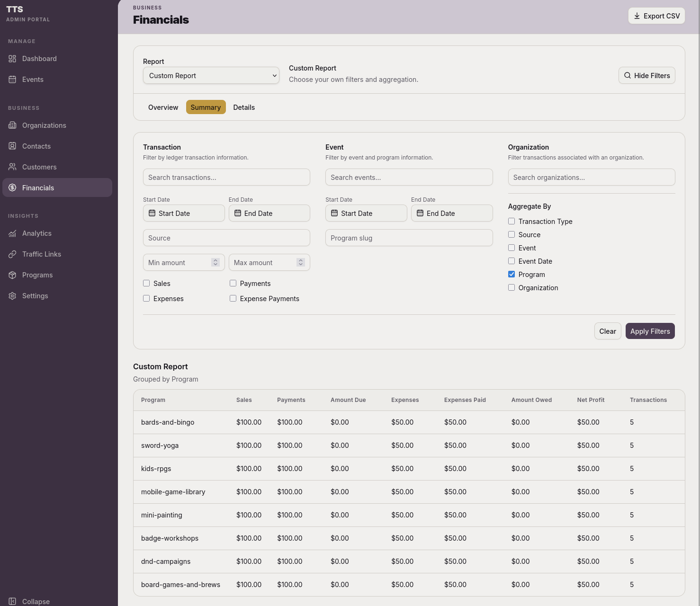Focus the Search transactions field
Screen dimensions: 700x606
tap(226, 177)
